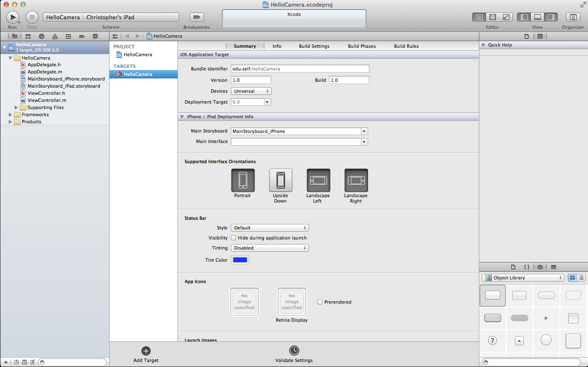
Task: Open the Devices Universal dropdown
Action: click(251, 91)
